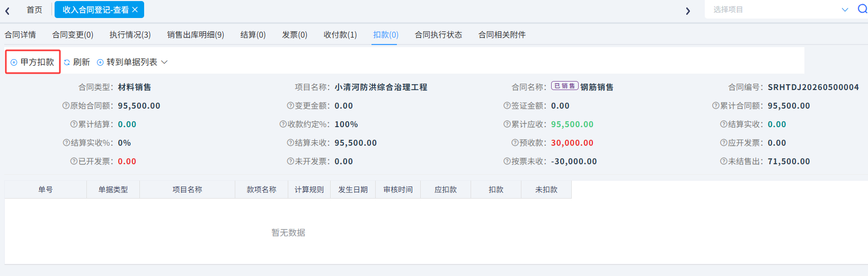Click the search magnifier icon
Viewport: 868px width, 276px height.
point(862,9)
